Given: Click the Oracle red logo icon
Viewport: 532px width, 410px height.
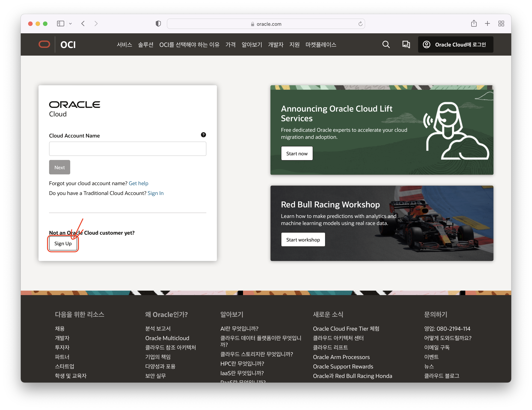Looking at the screenshot, I should (44, 44).
